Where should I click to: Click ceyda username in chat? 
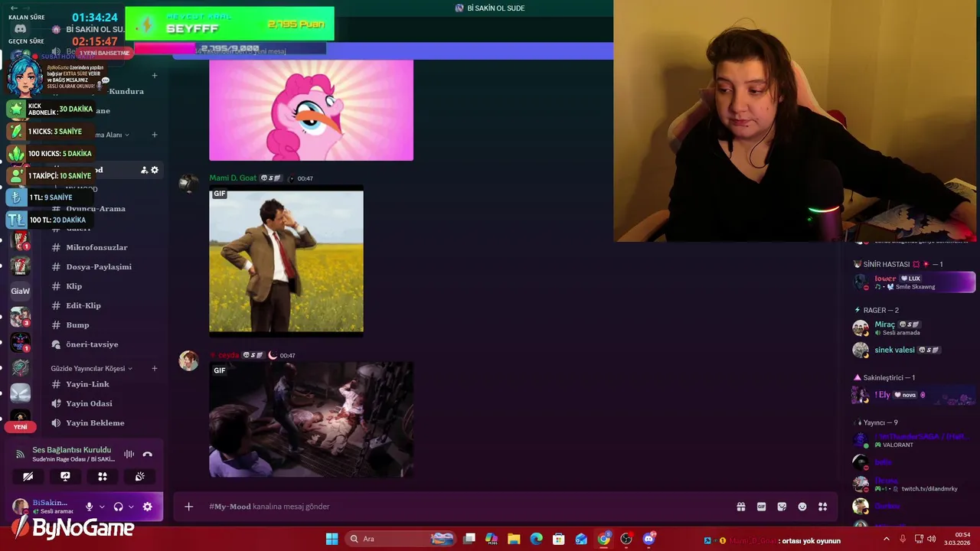point(228,355)
